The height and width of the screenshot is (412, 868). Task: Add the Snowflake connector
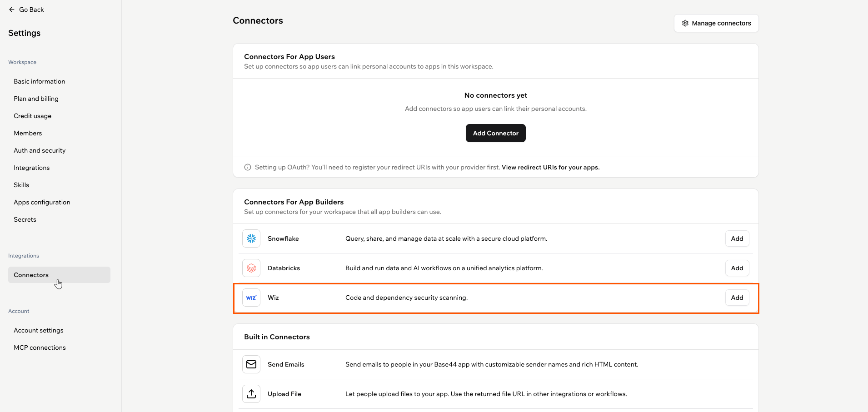(737, 238)
